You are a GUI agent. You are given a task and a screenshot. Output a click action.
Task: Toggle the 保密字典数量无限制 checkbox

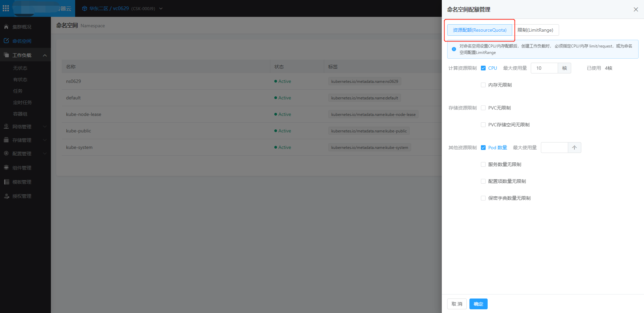[x=483, y=198]
